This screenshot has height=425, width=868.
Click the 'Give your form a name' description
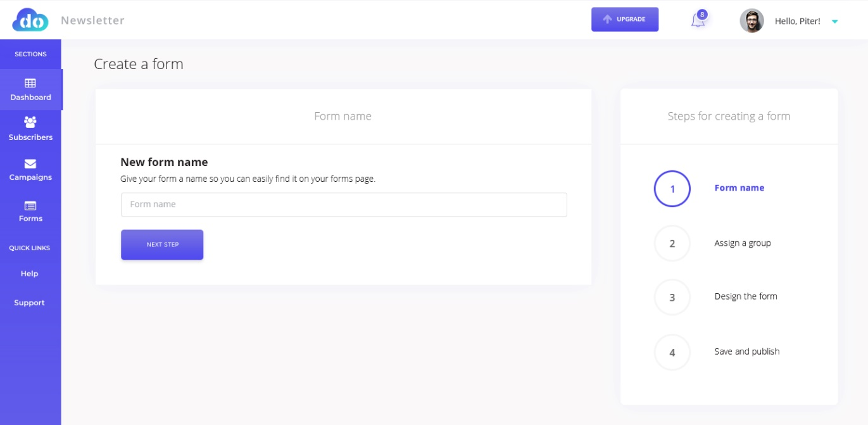pyautogui.click(x=248, y=179)
